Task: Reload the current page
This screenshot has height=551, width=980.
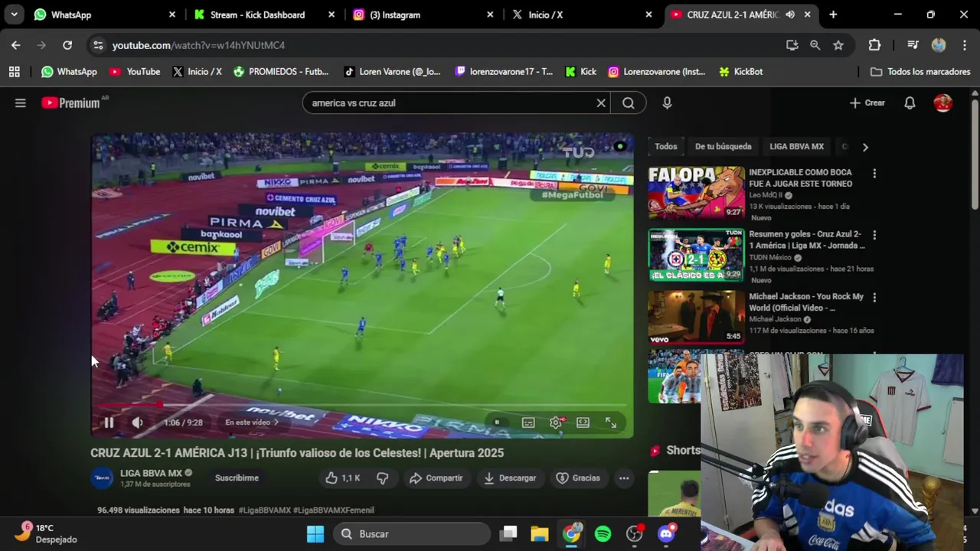Action: coord(67,45)
